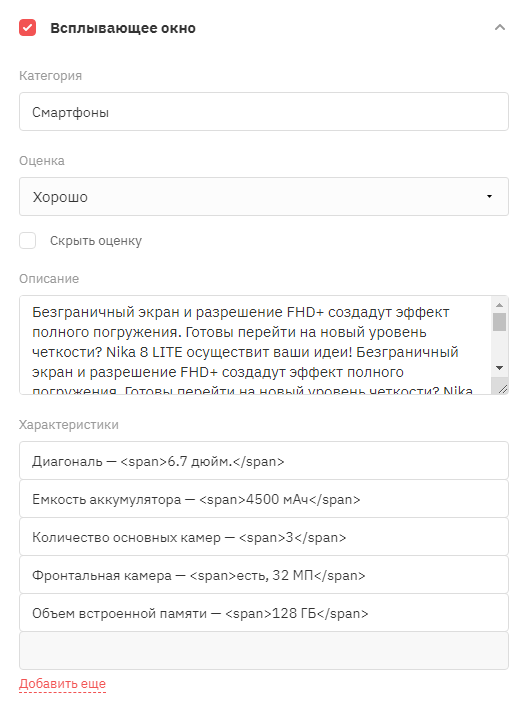The height and width of the screenshot is (720, 525).
Task: Click the description scrollbar up arrow
Action: pos(500,305)
